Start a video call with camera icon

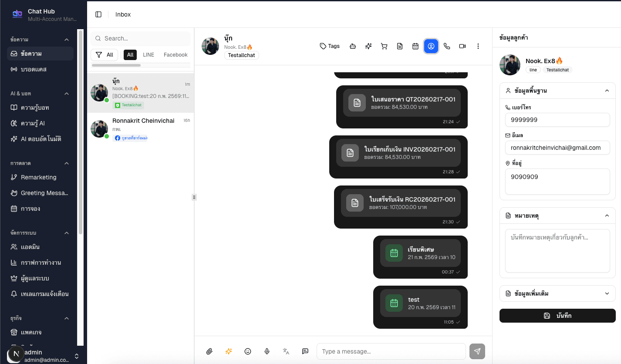coord(462,46)
